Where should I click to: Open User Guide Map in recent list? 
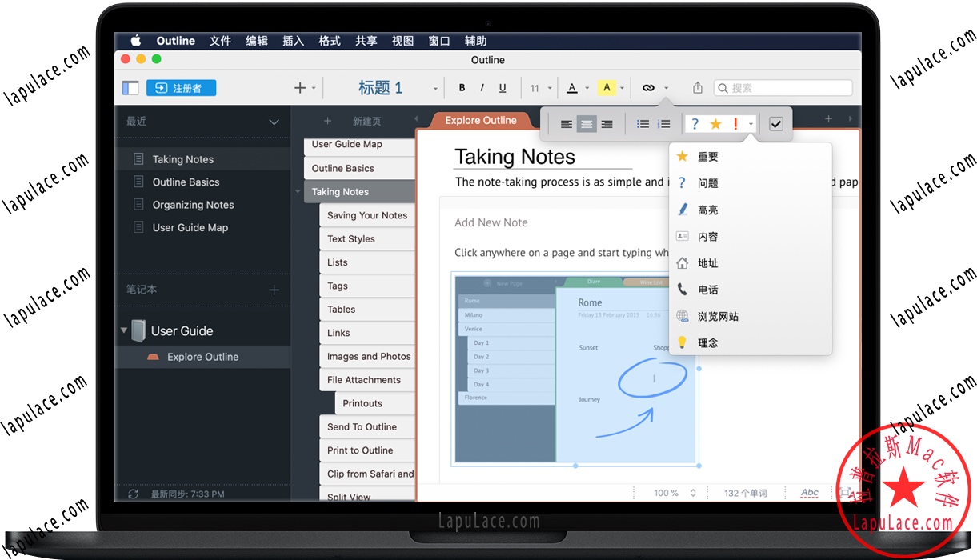point(202,227)
